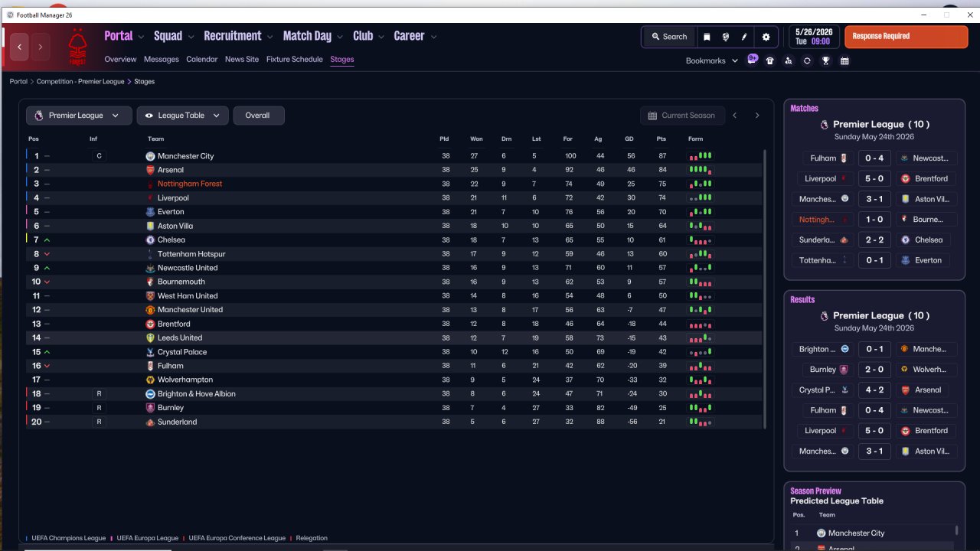Click the Everton team in the Matches panel
Screen dimensions: 980x551
point(928,260)
